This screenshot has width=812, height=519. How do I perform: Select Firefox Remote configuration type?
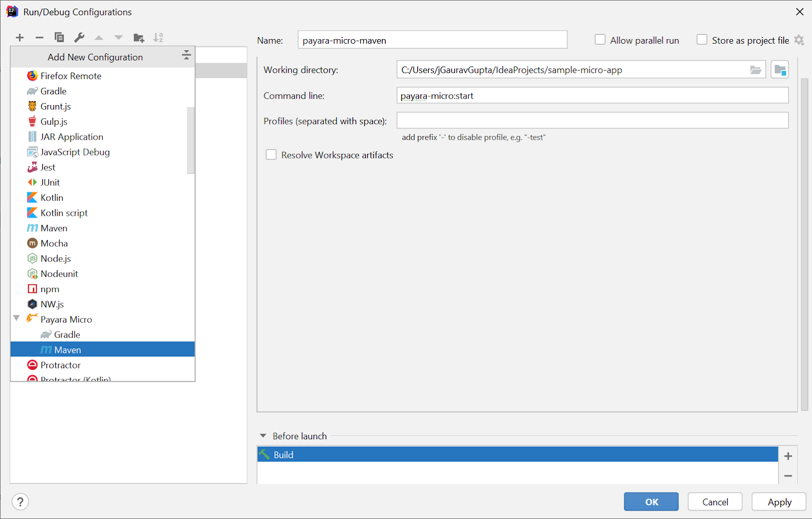click(x=103, y=76)
